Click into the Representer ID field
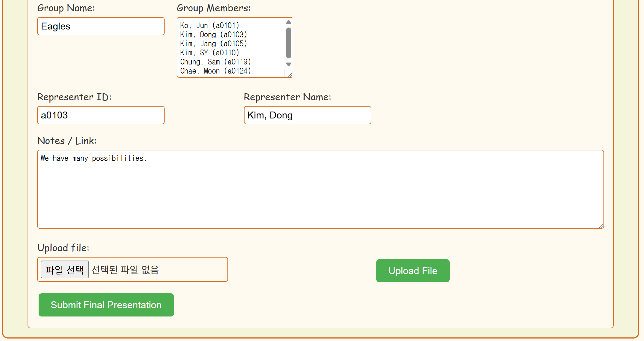Viewport: 644px width, 341px height. (101, 115)
